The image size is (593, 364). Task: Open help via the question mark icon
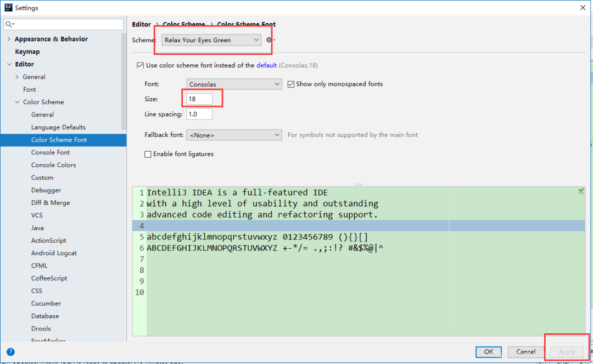point(10,352)
